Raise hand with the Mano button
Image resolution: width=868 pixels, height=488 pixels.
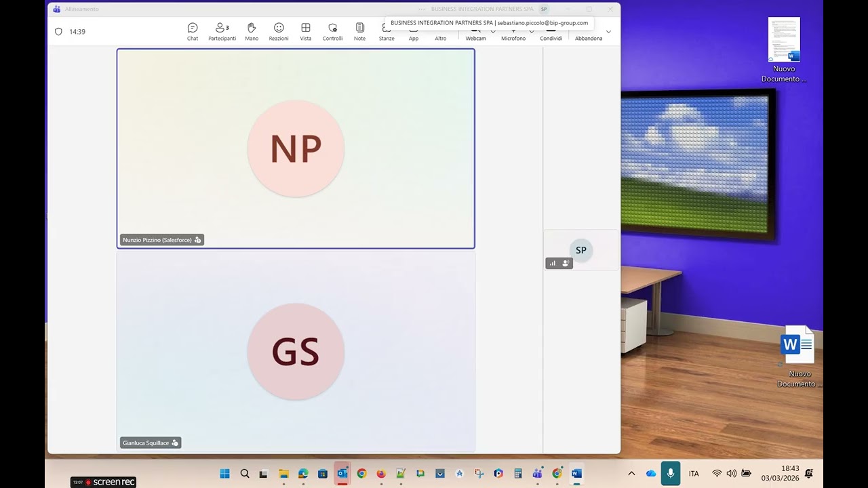coord(252,31)
